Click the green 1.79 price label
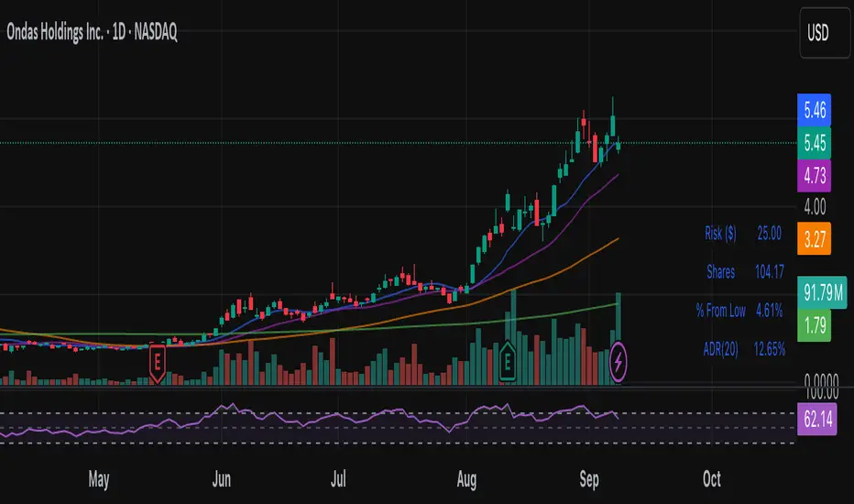 click(815, 325)
